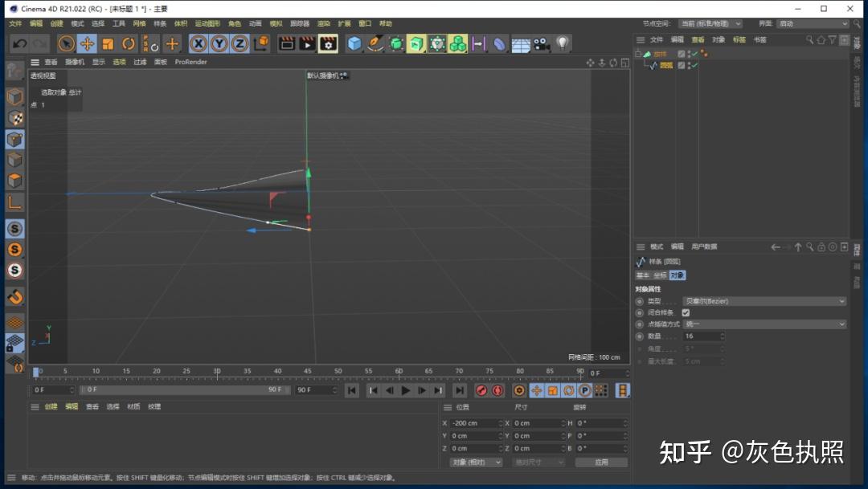Click the PSR reset icon
The height and width of the screenshot is (489, 868).
150,43
